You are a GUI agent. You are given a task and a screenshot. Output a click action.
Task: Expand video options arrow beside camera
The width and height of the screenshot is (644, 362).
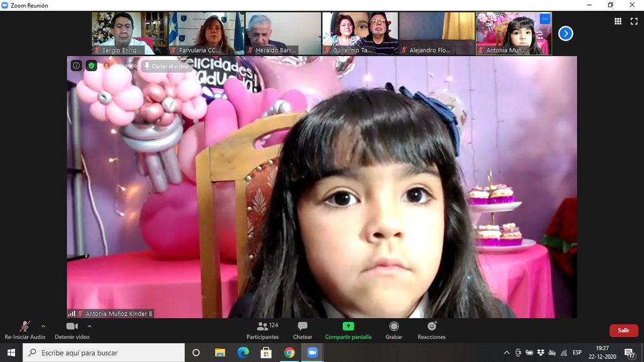click(x=89, y=326)
